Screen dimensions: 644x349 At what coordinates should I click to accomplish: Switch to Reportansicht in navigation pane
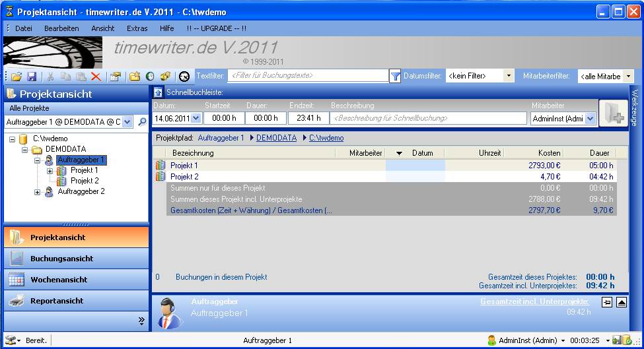pos(77,301)
